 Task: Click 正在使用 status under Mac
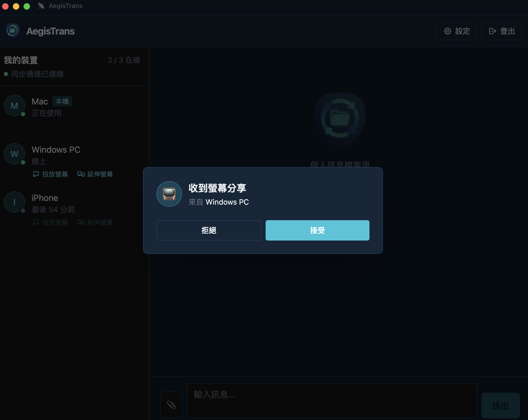(47, 113)
